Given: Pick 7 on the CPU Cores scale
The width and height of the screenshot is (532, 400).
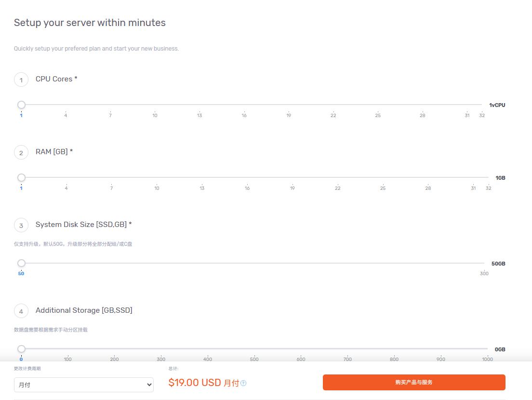Looking at the screenshot, I should pyautogui.click(x=110, y=115).
